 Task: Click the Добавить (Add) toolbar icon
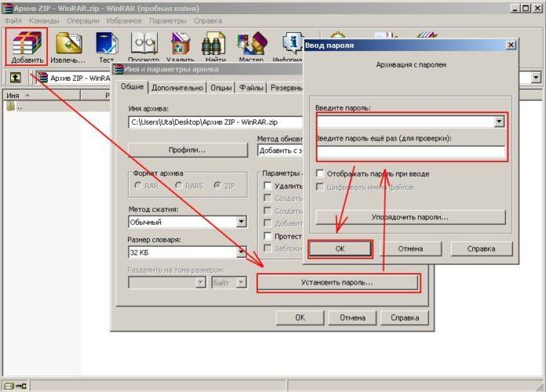[x=27, y=47]
